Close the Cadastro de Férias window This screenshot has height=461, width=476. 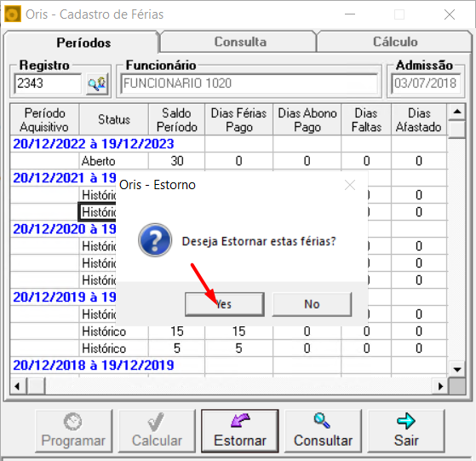450,14
